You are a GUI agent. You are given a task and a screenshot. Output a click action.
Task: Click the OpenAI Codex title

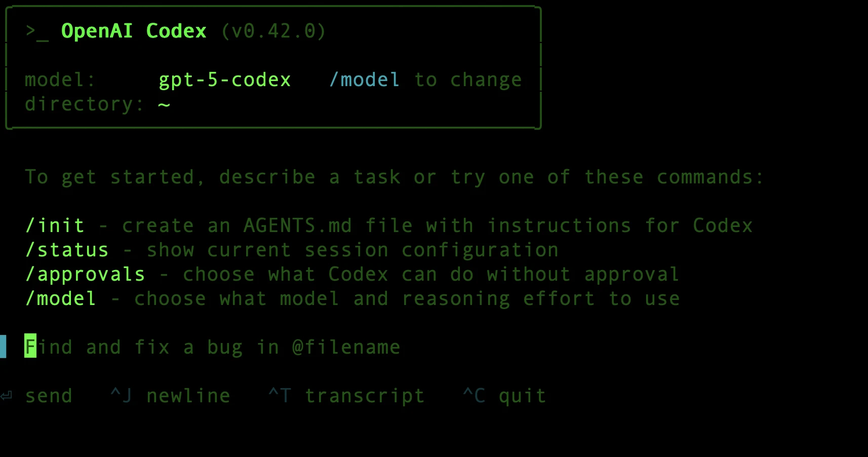pos(134,31)
